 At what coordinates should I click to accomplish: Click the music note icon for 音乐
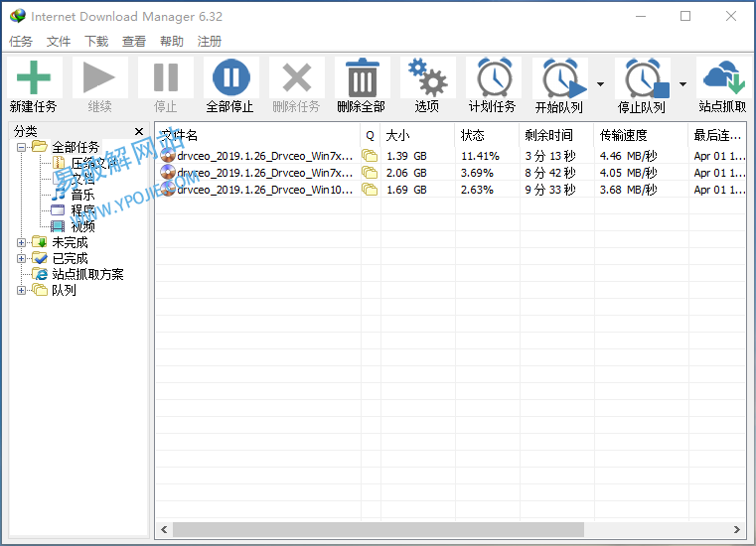tap(59, 195)
